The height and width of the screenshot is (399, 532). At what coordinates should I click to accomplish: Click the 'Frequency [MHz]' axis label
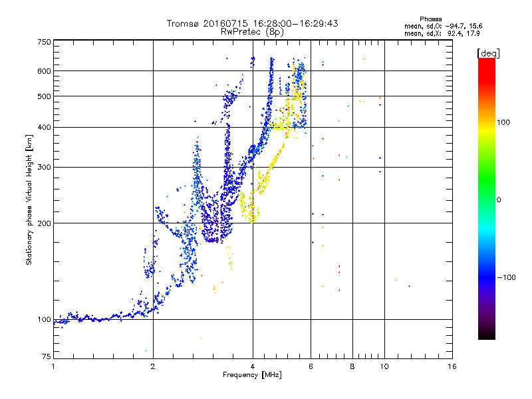[252, 375]
